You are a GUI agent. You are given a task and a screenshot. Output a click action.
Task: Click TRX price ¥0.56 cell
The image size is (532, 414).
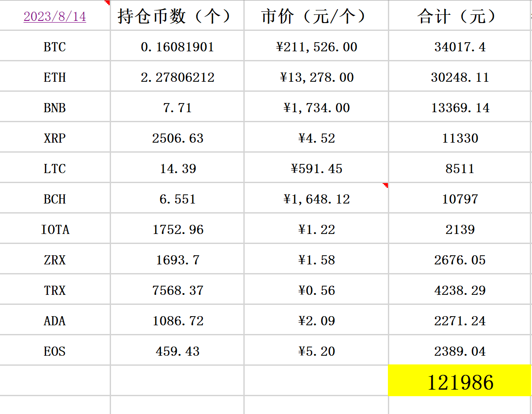[x=316, y=289]
